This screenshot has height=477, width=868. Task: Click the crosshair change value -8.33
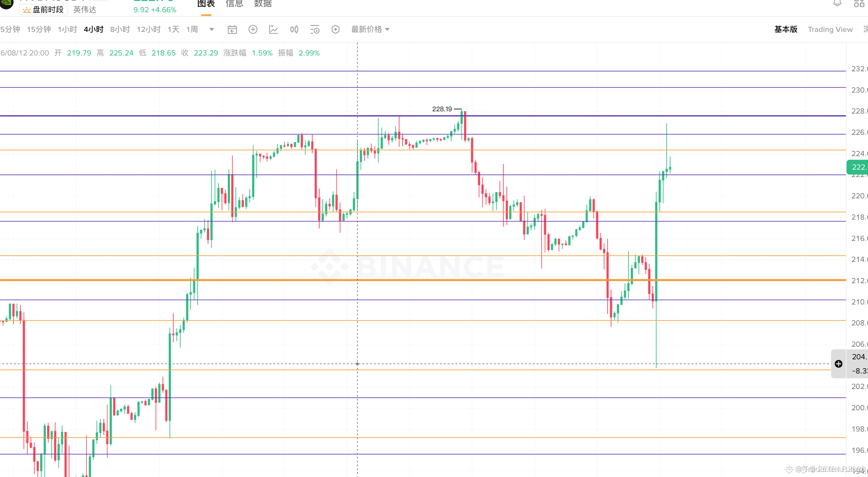click(x=860, y=371)
